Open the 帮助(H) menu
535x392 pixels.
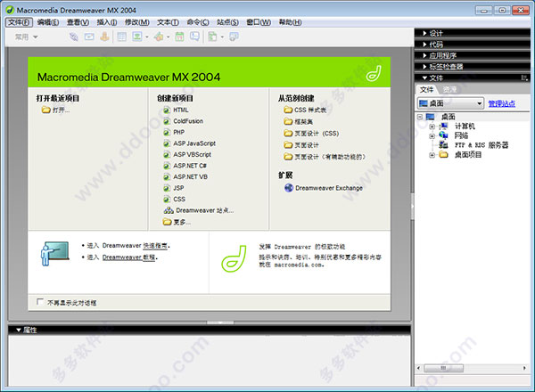coord(290,22)
